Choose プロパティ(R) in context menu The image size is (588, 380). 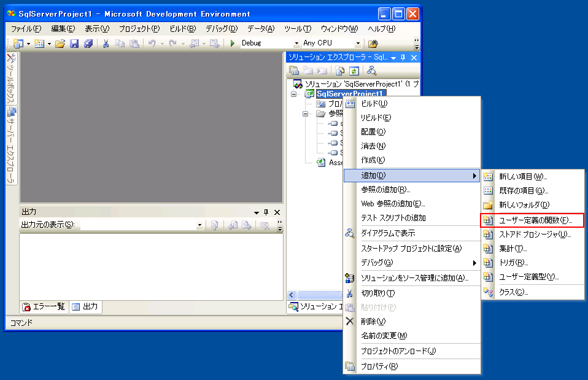[x=412, y=366]
